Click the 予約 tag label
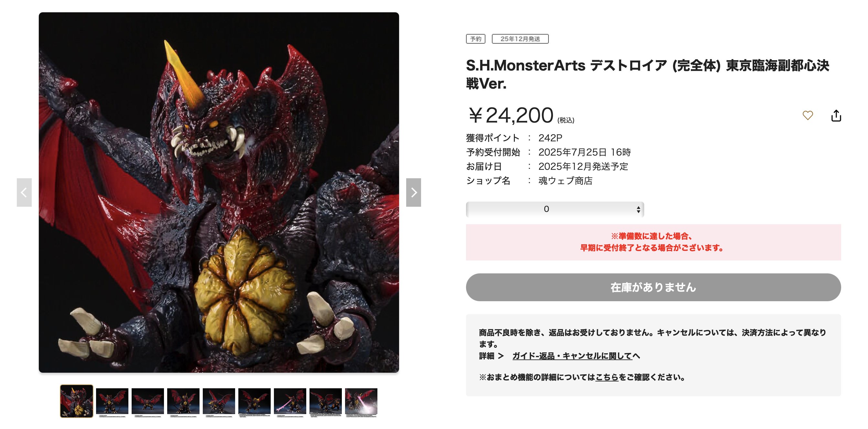Viewport: 868px width, 429px height. 475,39
